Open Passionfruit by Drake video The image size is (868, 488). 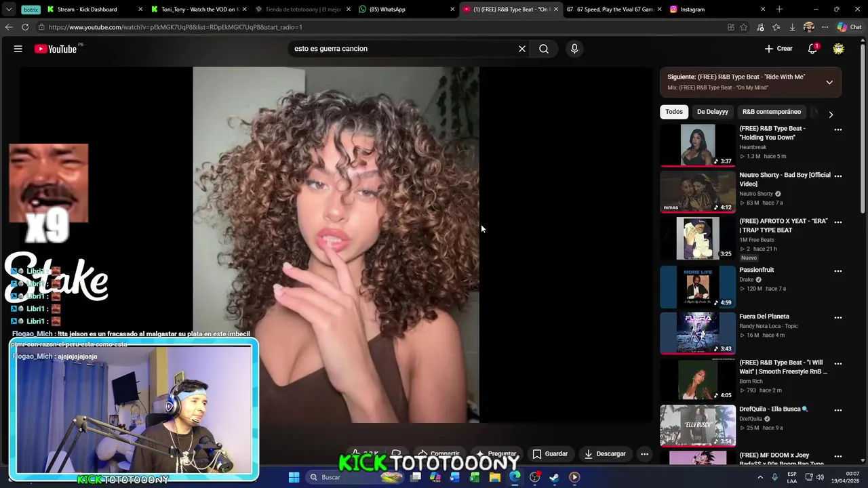coord(757,270)
